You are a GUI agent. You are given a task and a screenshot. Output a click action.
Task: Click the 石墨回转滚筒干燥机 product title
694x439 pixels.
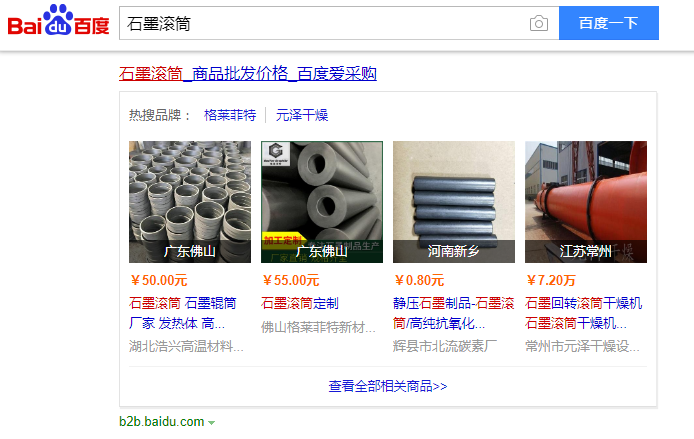tap(584, 313)
